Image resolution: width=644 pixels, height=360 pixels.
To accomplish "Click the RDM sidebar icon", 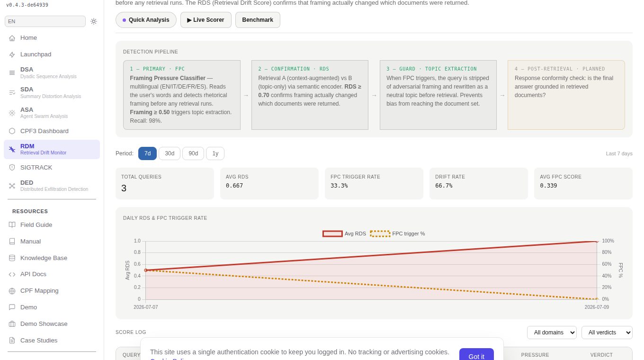I will (x=12, y=149).
